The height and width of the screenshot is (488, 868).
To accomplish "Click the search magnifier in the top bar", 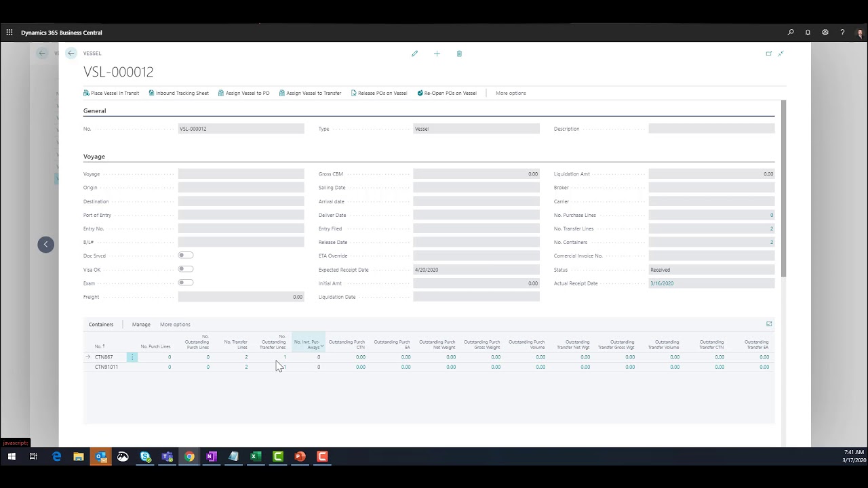I will pos(791,33).
